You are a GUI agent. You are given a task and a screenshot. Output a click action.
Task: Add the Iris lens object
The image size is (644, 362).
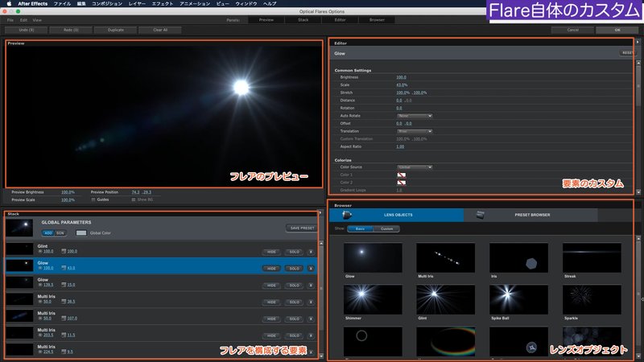(x=518, y=257)
